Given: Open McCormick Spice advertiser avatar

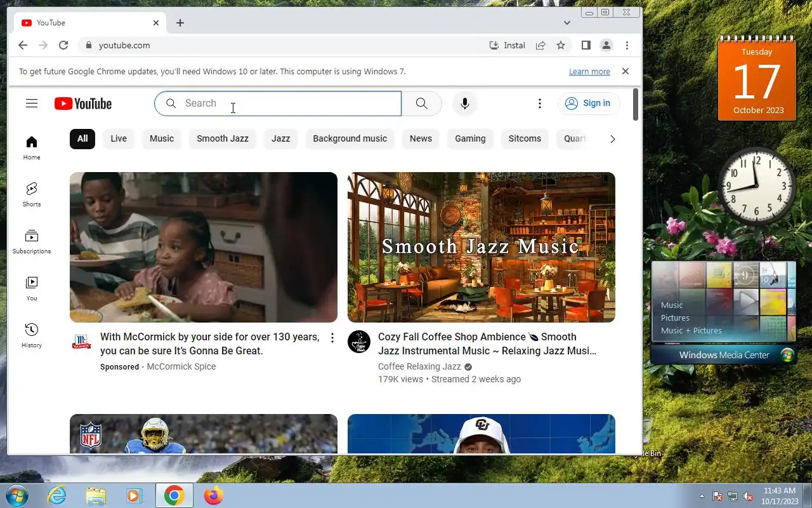Looking at the screenshot, I should pos(81,342).
